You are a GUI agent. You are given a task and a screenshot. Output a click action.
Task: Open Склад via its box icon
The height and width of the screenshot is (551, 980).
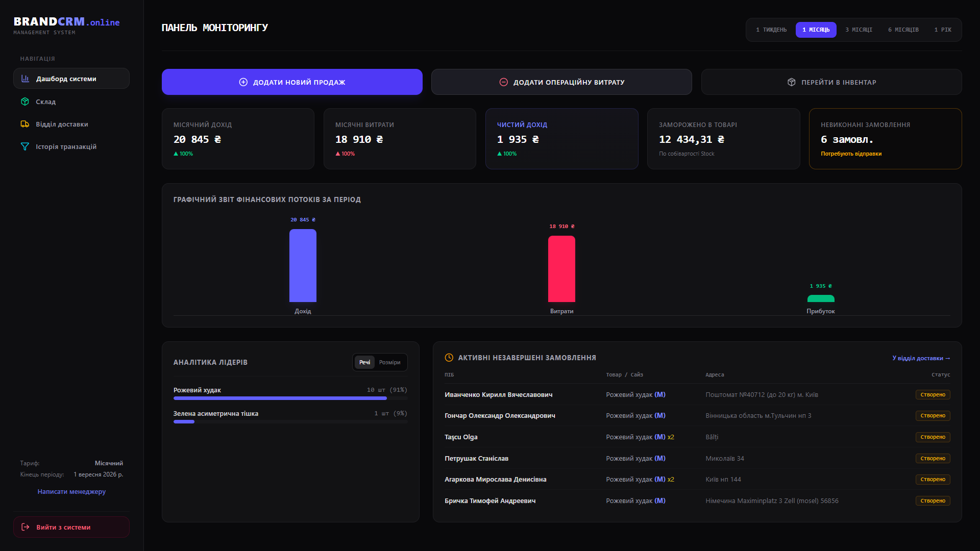click(x=25, y=102)
